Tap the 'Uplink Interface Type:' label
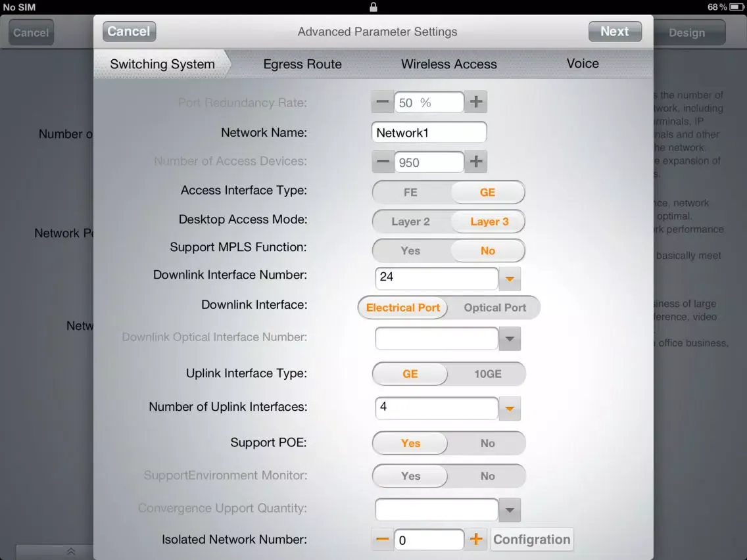This screenshot has width=747, height=560. click(247, 373)
